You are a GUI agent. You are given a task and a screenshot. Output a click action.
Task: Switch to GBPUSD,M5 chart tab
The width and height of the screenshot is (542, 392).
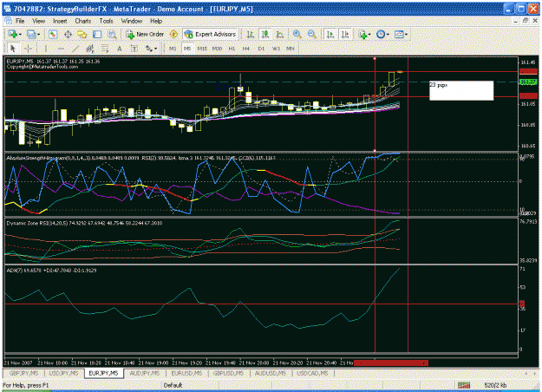[x=228, y=373]
